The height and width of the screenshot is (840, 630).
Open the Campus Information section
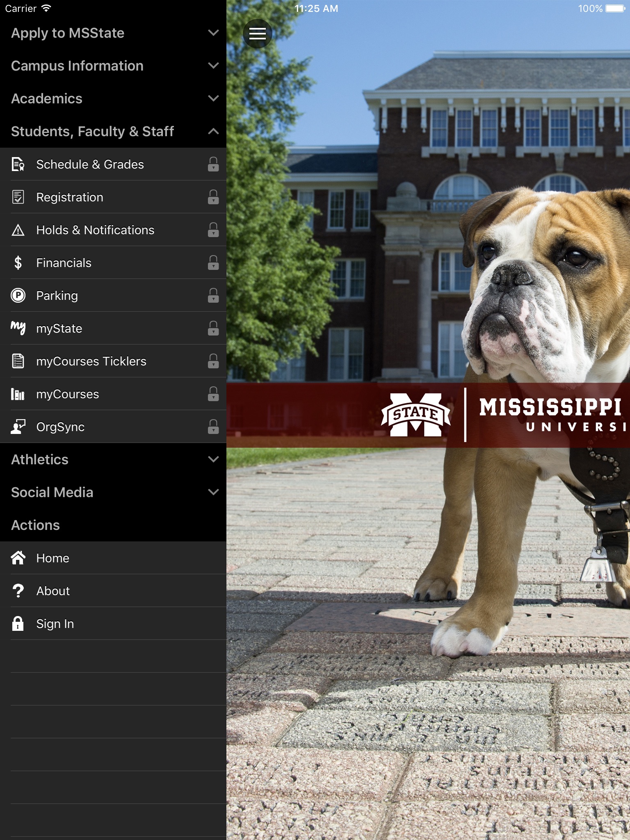(113, 66)
